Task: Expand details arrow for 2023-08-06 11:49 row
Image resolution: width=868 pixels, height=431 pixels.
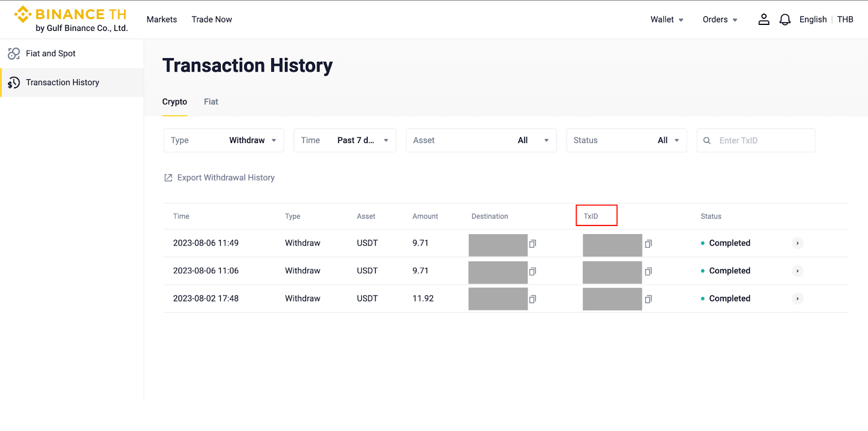Action: [x=797, y=243]
